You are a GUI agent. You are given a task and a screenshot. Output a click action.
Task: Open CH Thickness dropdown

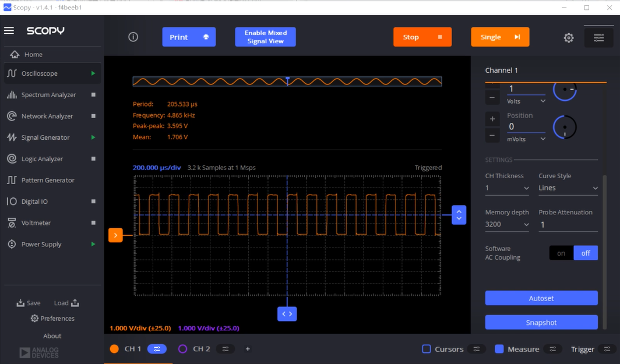tap(507, 188)
